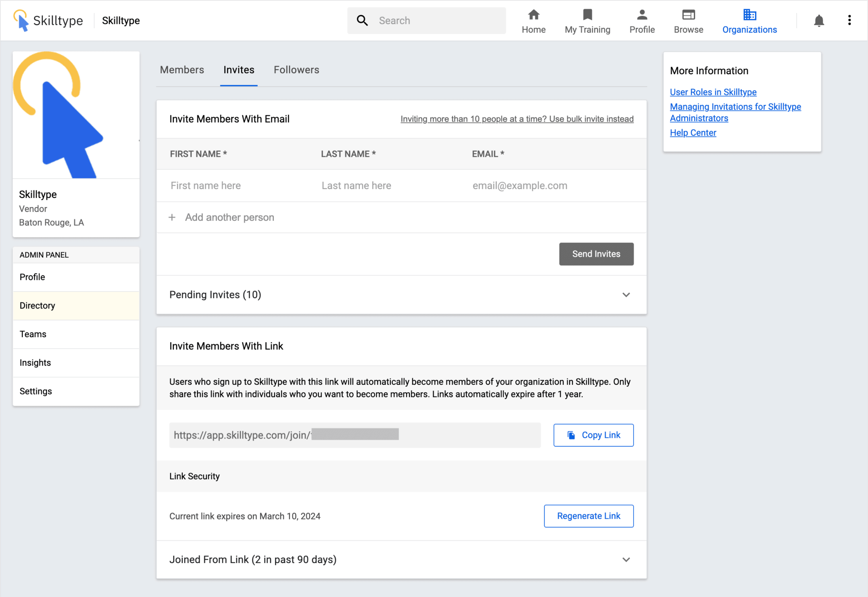Click the Send Invites button
Image resolution: width=868 pixels, height=597 pixels.
coord(596,254)
